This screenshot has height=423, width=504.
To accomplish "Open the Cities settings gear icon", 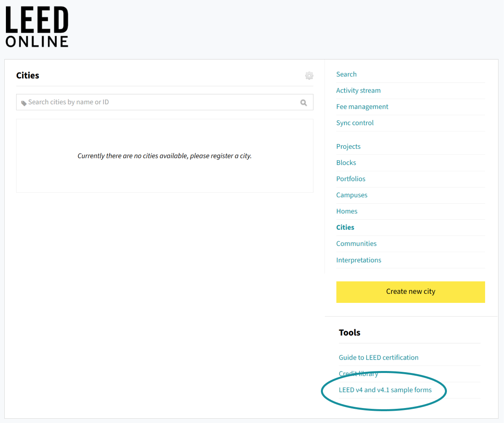I will (x=309, y=76).
